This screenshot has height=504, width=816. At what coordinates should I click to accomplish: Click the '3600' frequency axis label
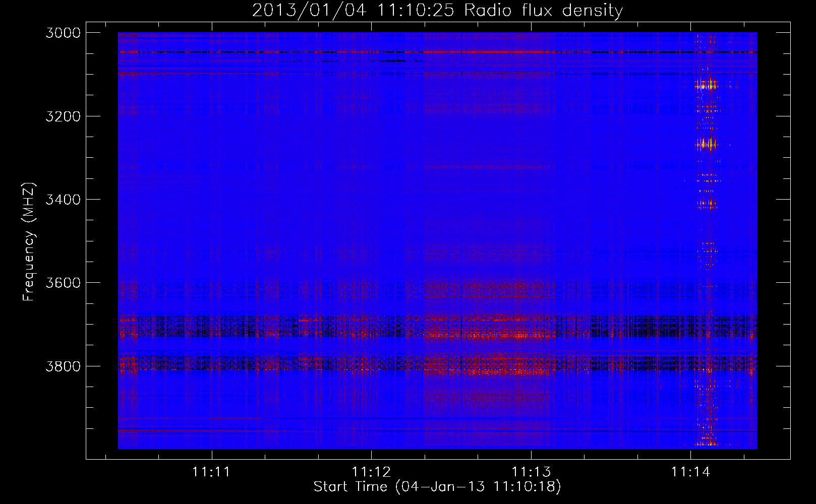click(x=63, y=283)
